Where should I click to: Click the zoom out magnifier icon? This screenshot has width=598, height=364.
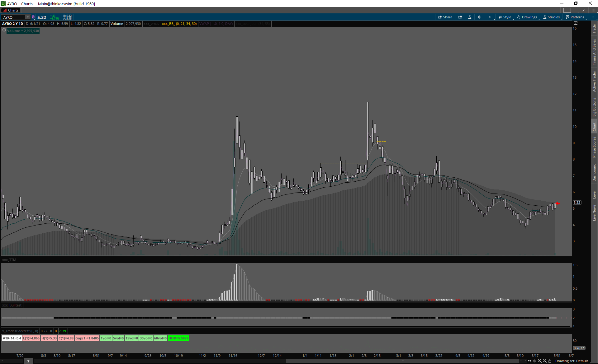click(545, 361)
